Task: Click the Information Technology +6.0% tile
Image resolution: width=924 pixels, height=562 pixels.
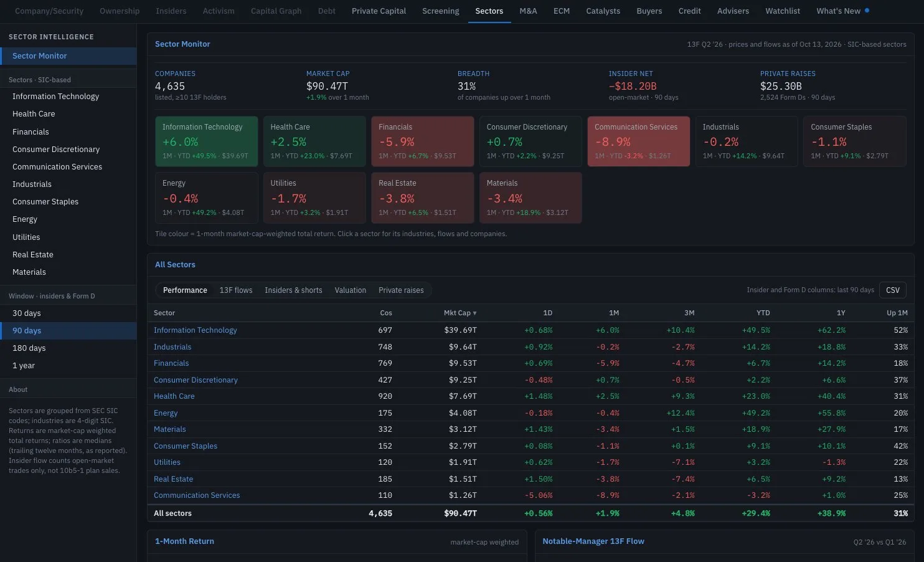Action: (x=206, y=141)
